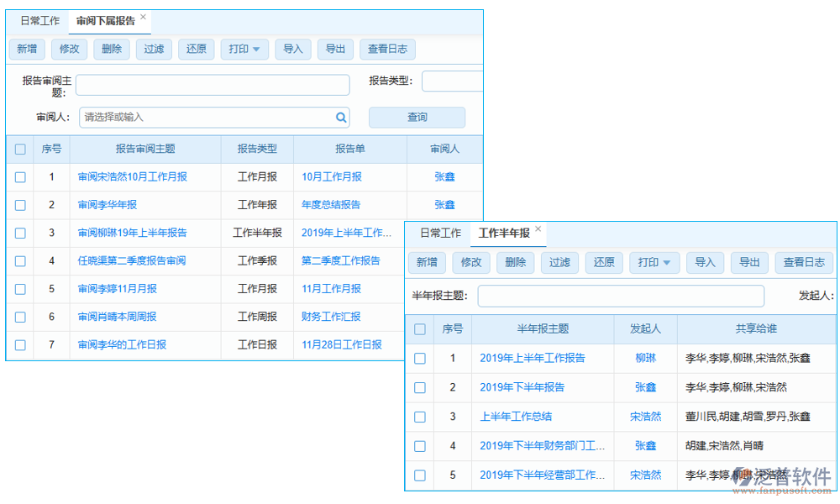Click 导出 in the 审阅下属报告 toolbar
Image resolution: width=840 pixels, height=504 pixels.
pyautogui.click(x=335, y=49)
